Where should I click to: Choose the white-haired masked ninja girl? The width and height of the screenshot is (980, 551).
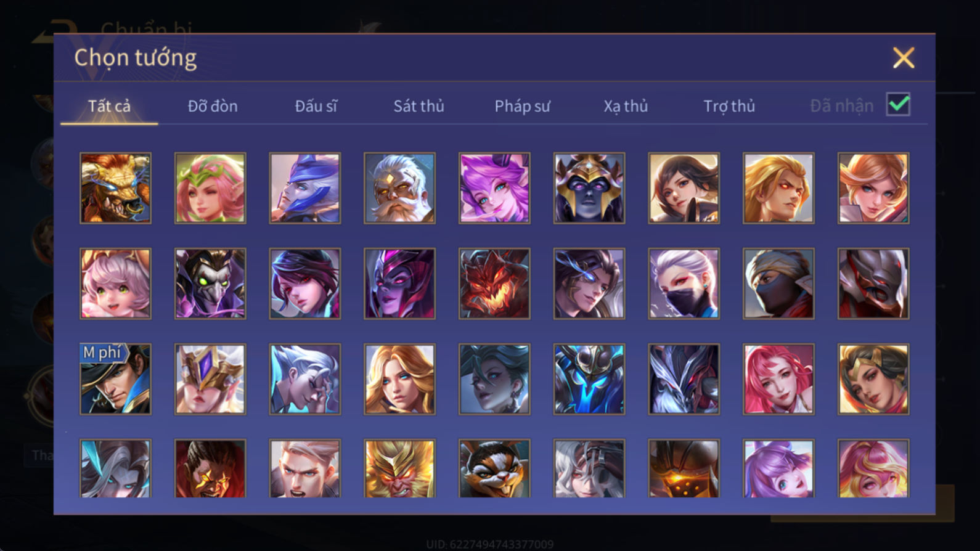pyautogui.click(x=684, y=284)
